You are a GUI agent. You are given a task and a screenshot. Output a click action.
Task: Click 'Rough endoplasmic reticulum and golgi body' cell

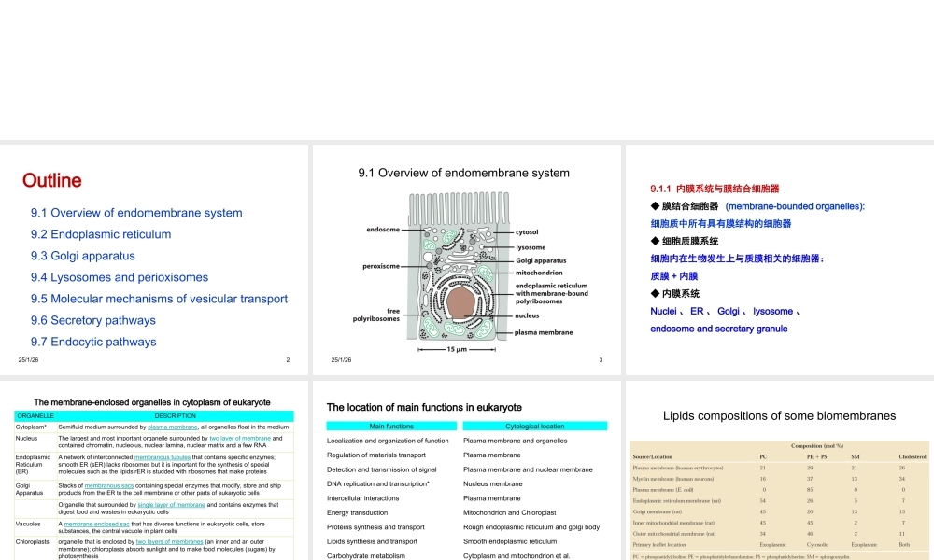click(531, 527)
